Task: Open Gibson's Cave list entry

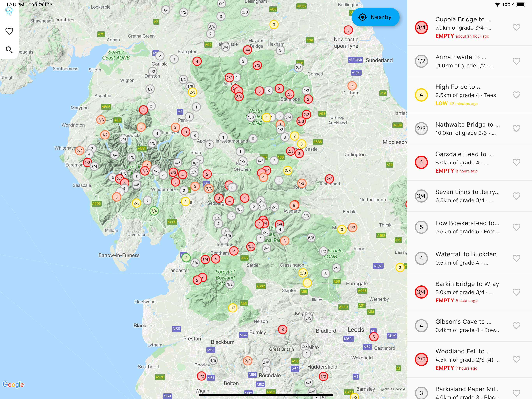Action: pyautogui.click(x=469, y=326)
